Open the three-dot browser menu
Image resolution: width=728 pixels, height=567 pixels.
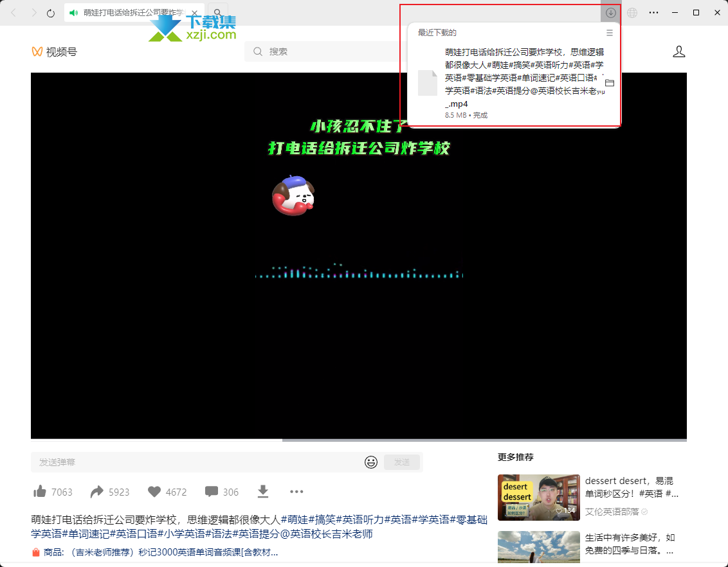653,13
